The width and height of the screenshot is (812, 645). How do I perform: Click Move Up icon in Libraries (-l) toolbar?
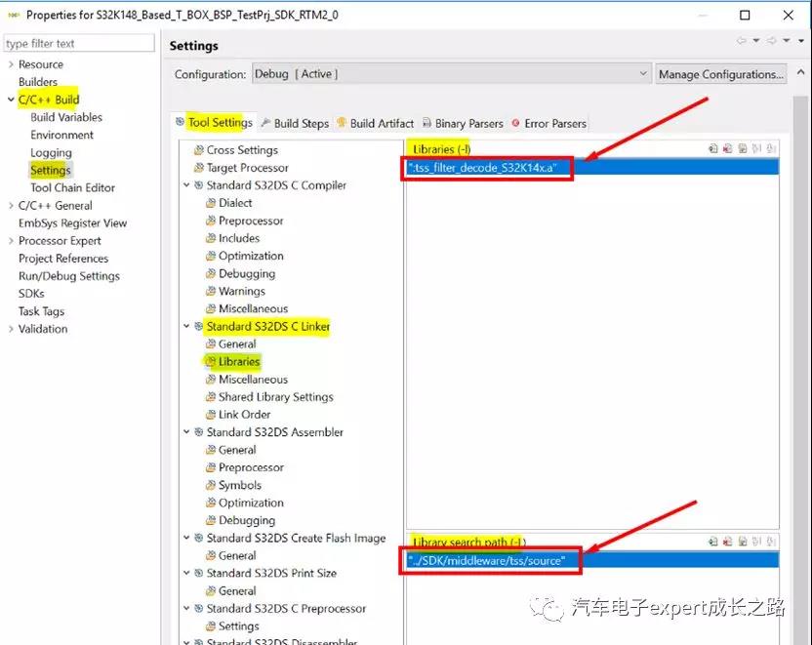click(x=757, y=149)
